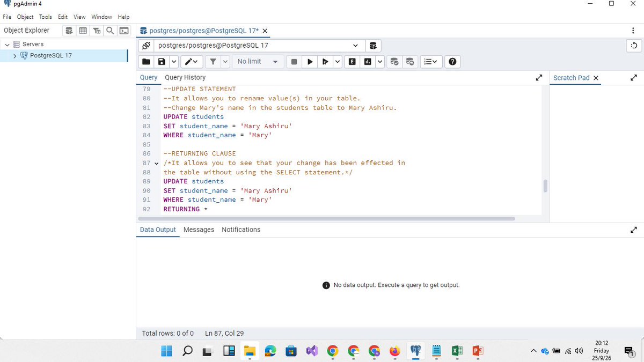Maximize the Data Output panel expand arrow

634,230
